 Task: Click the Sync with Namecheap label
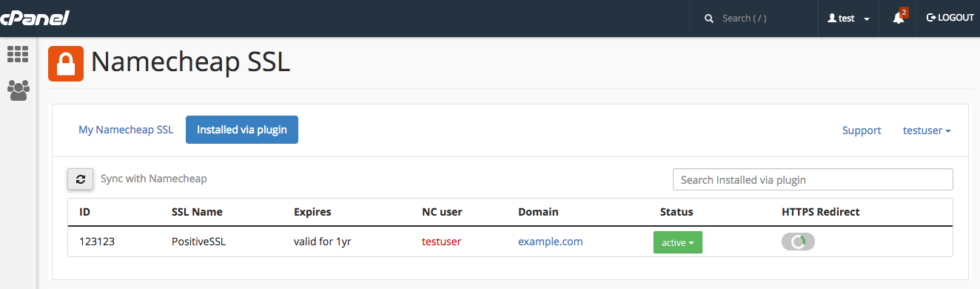pos(154,179)
